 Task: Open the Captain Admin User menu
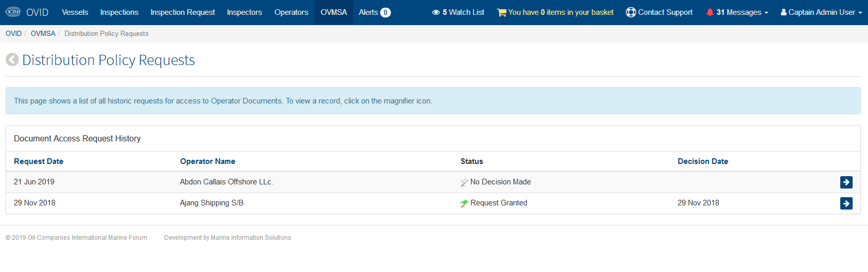coord(821,12)
